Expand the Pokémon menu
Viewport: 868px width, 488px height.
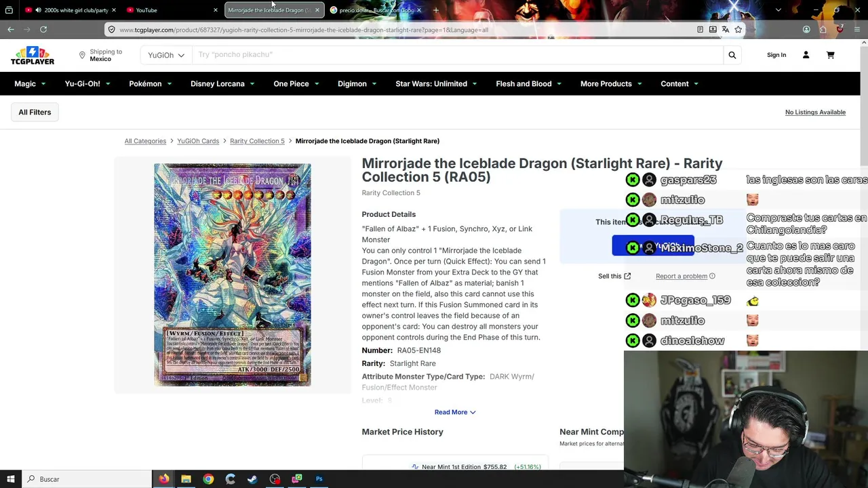pyautogui.click(x=151, y=84)
